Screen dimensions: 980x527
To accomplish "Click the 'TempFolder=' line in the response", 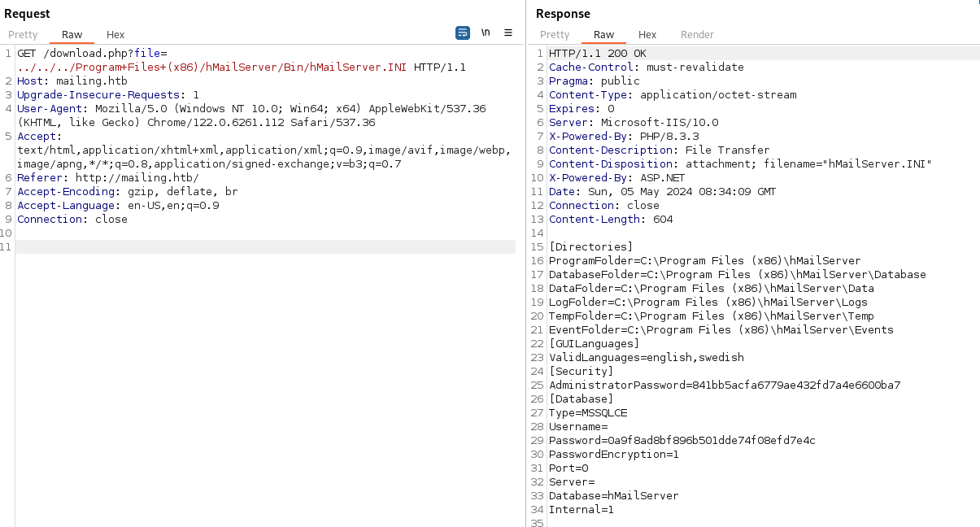I will (712, 316).
